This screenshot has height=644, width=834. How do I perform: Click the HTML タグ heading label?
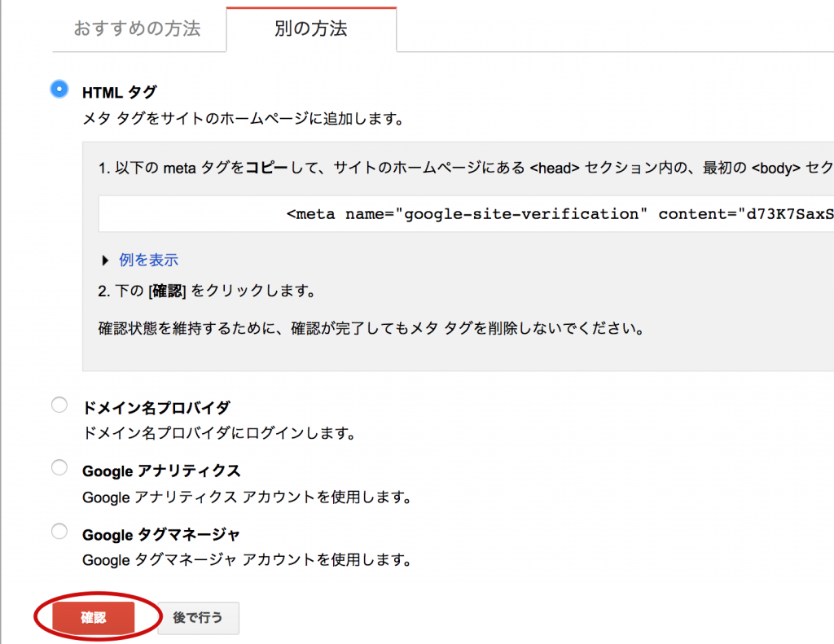coord(119,93)
